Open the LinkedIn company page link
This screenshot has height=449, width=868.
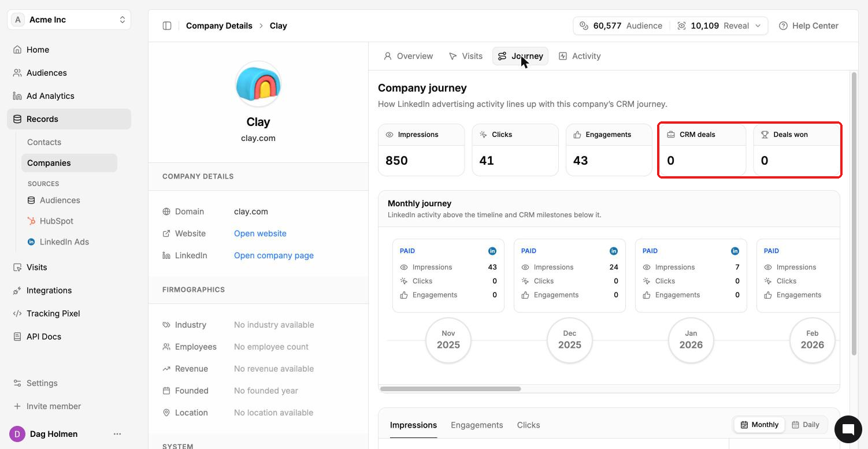[x=274, y=255]
